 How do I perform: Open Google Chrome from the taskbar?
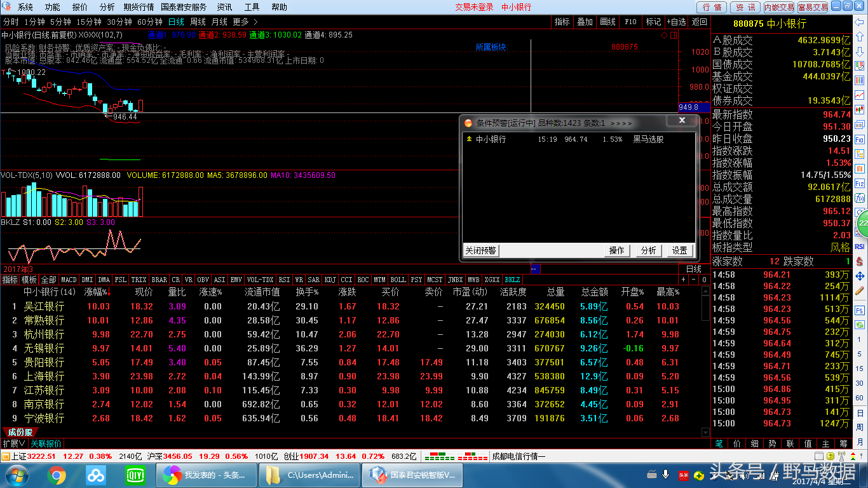point(56,475)
